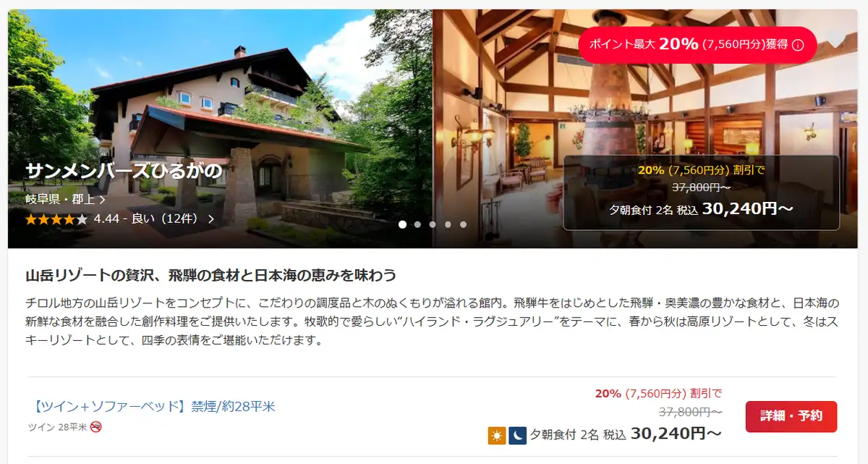The width and height of the screenshot is (868, 464).
Task: Click the ポイント最大 20% red badge
Action: 697,44
